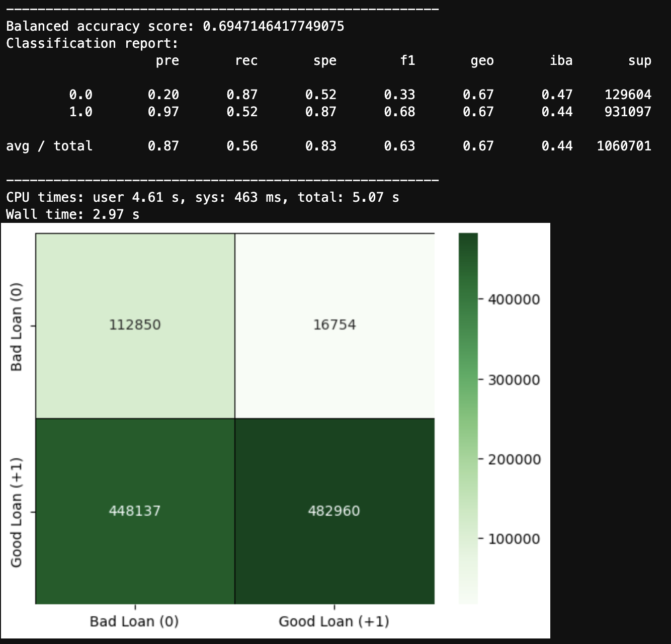671x644 pixels.
Task: Click heatmap cell showing 448137
Action: 135,511
